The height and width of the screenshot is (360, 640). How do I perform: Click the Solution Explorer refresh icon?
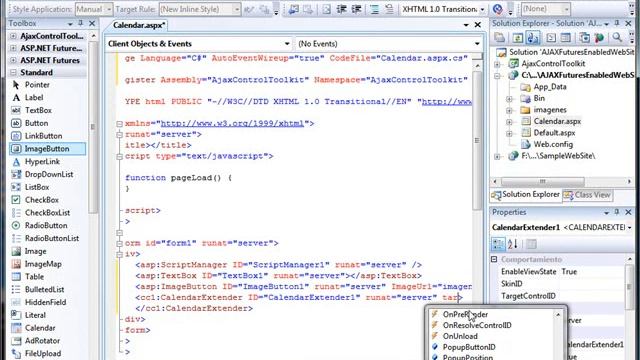pyautogui.click(x=518, y=38)
